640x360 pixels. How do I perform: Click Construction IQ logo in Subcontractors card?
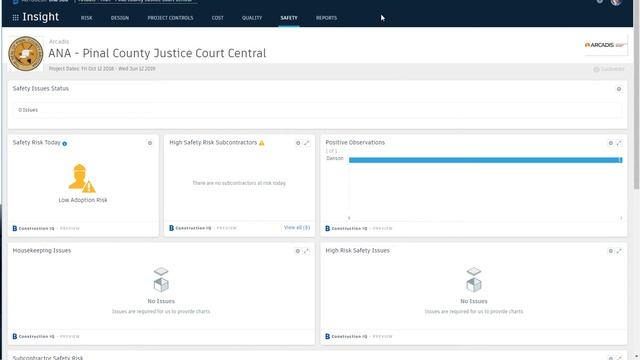pos(190,228)
